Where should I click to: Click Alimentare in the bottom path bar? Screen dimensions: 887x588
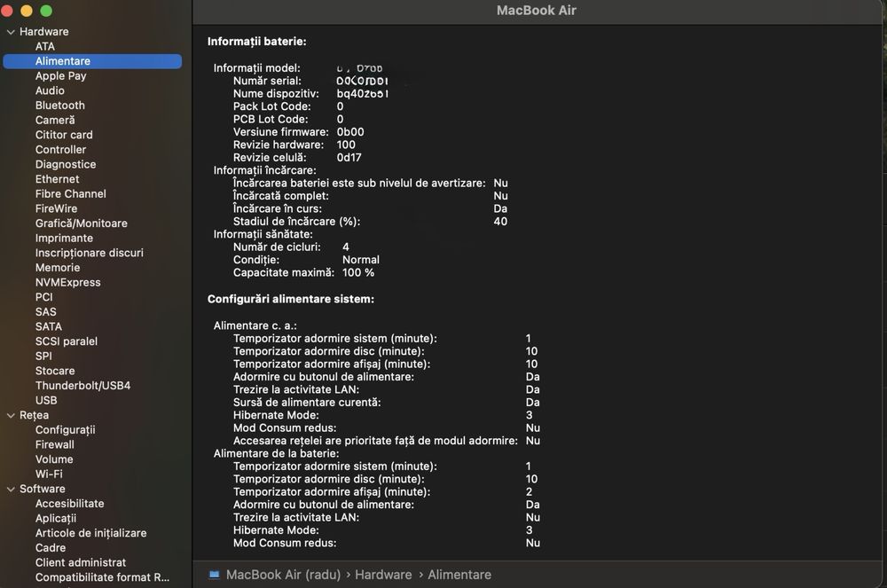click(x=459, y=575)
